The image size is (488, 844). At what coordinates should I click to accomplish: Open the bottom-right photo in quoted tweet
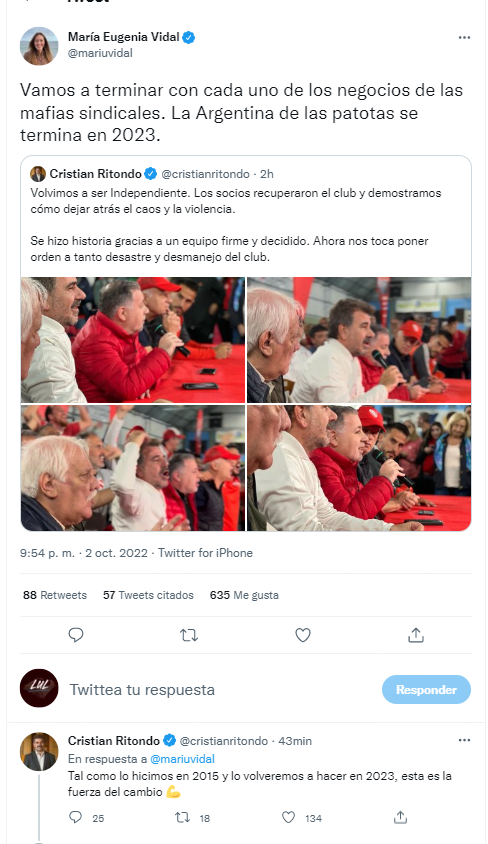tap(359, 468)
